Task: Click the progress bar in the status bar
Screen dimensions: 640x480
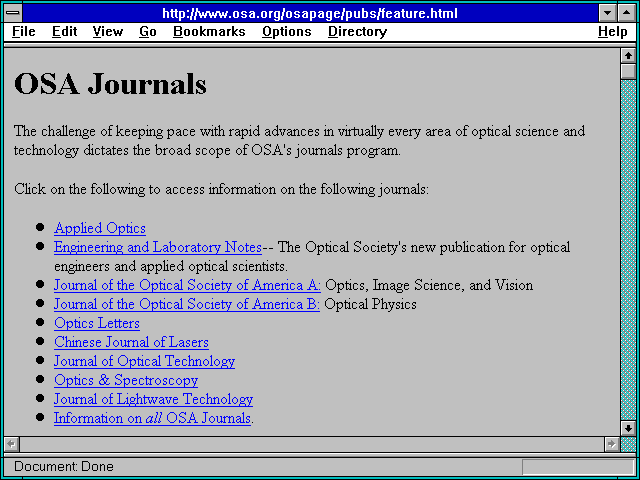Action: [x=578, y=467]
